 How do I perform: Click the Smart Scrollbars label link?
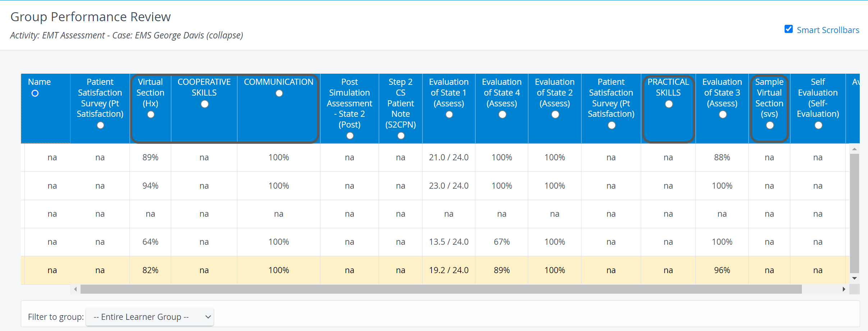[x=828, y=30]
